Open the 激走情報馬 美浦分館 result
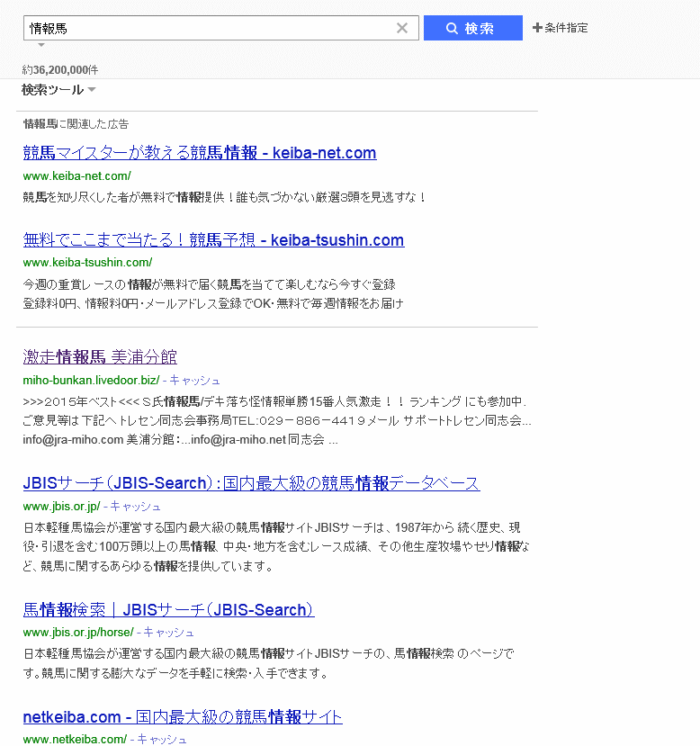This screenshot has height=746, width=700. point(100,357)
